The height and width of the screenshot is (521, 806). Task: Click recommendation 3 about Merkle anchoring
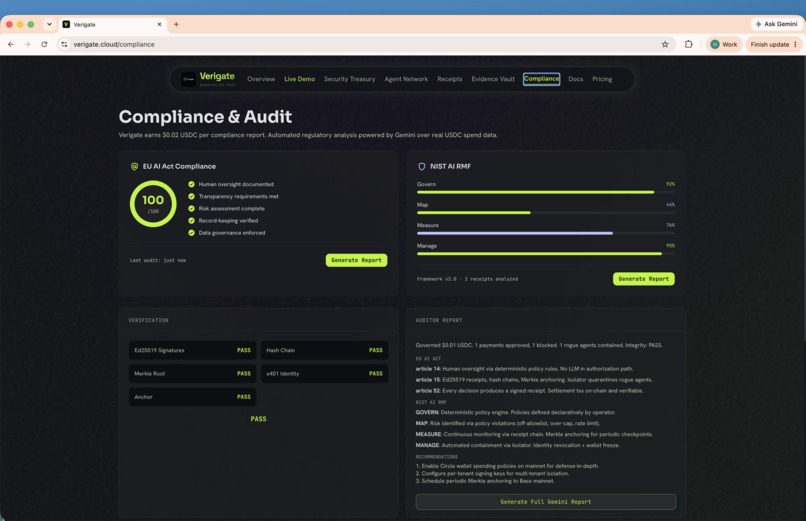485,481
